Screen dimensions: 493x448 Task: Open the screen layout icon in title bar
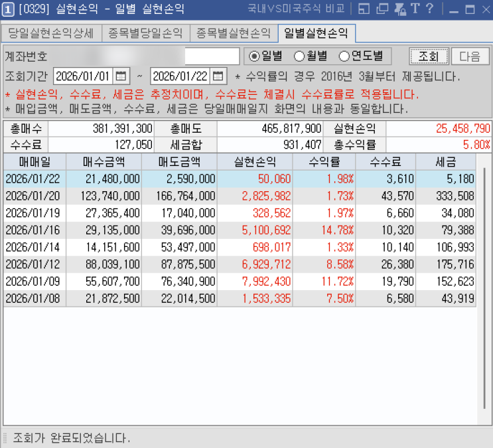coord(364,9)
